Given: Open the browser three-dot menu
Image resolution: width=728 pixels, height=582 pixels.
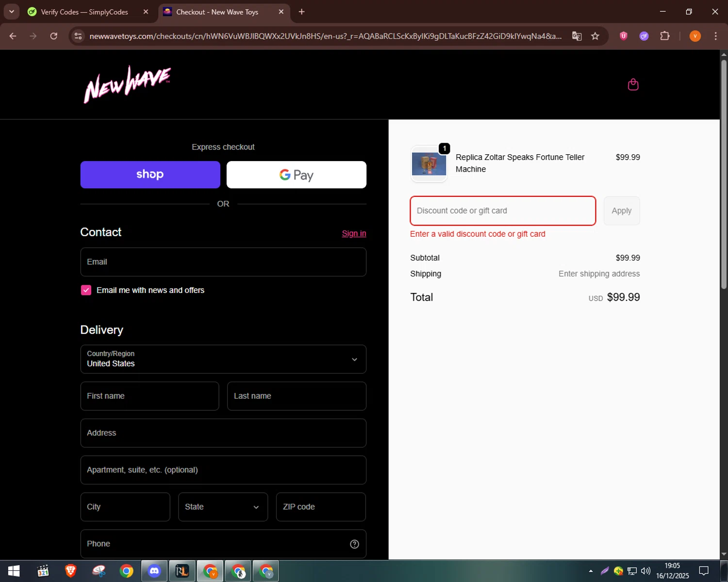Looking at the screenshot, I should (x=715, y=36).
